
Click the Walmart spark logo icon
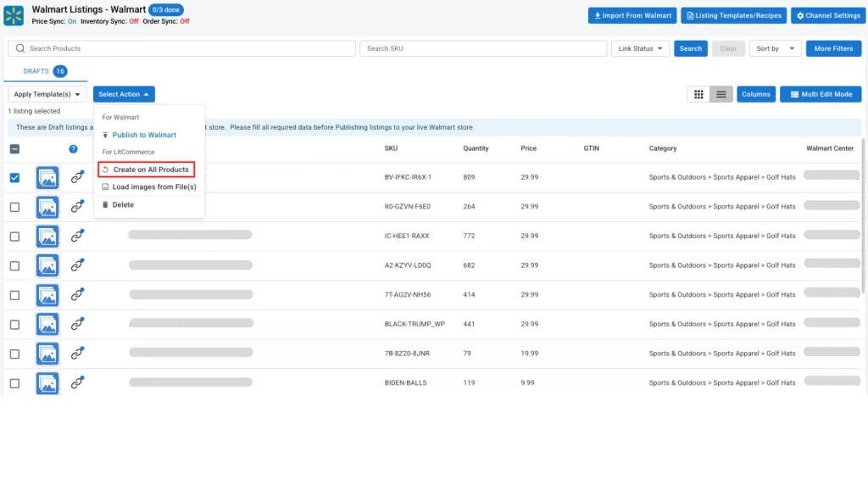[x=14, y=15]
